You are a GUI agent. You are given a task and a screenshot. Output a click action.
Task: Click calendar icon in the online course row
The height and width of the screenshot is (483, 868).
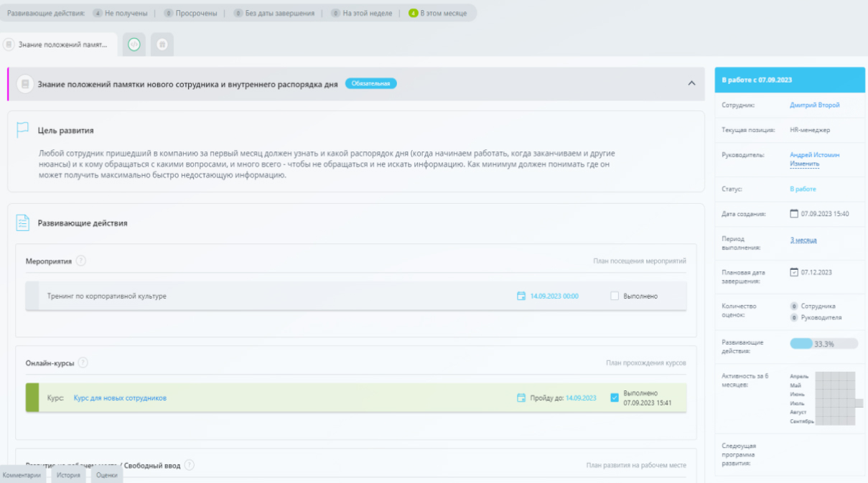(x=521, y=398)
